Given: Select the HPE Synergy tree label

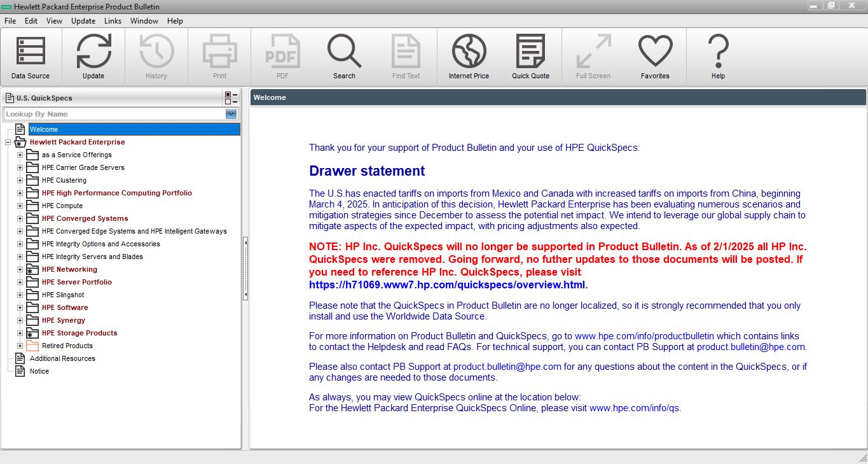Looking at the screenshot, I should [x=64, y=320].
